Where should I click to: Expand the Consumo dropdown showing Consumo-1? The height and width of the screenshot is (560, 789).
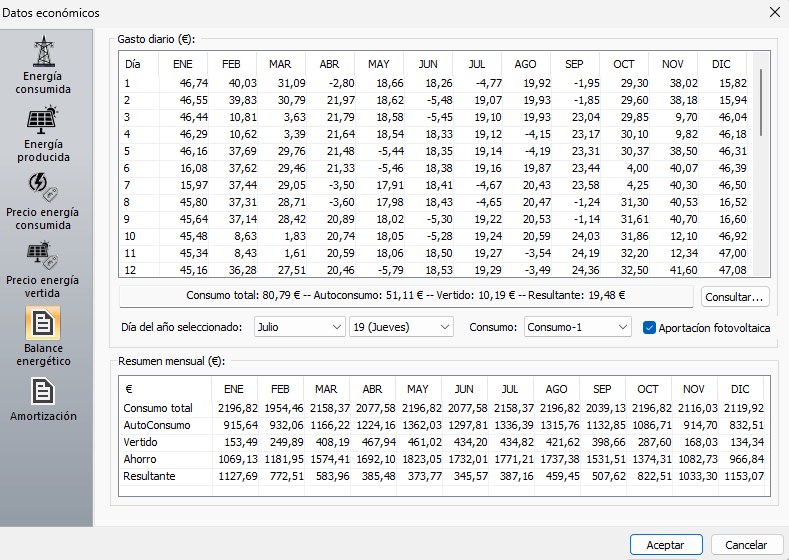[x=577, y=327]
